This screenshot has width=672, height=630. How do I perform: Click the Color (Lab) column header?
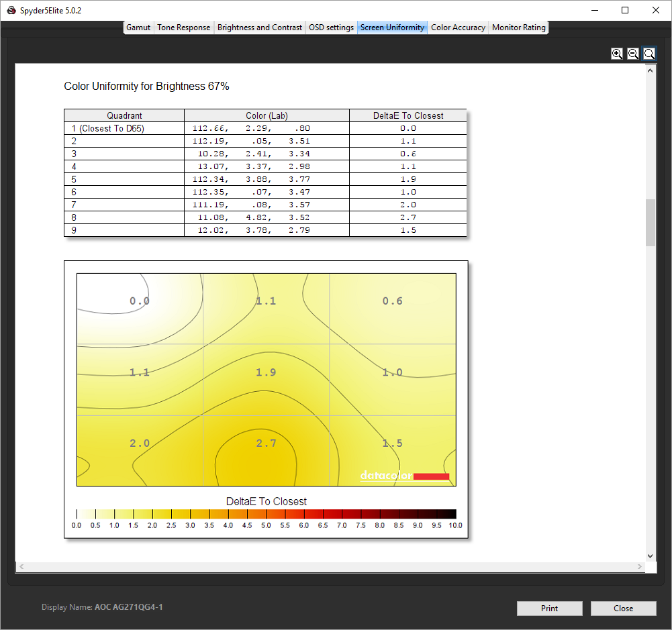(x=267, y=115)
